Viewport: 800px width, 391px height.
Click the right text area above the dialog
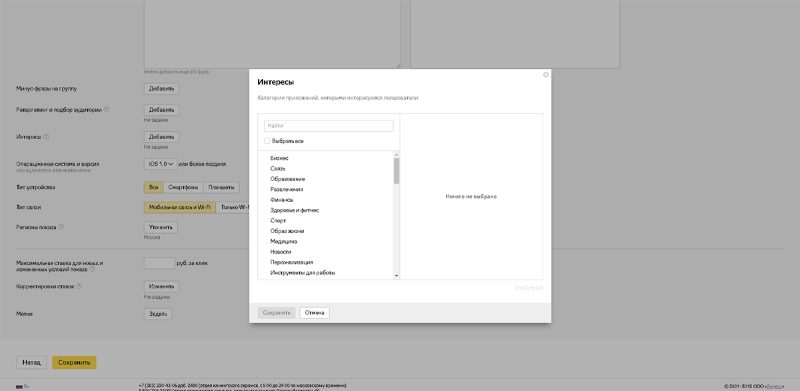[x=515, y=34]
